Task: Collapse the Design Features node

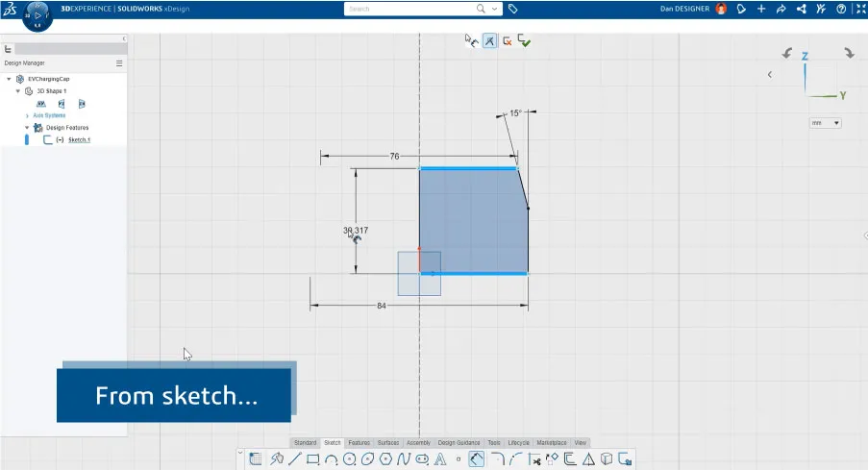Action: pyautogui.click(x=27, y=127)
